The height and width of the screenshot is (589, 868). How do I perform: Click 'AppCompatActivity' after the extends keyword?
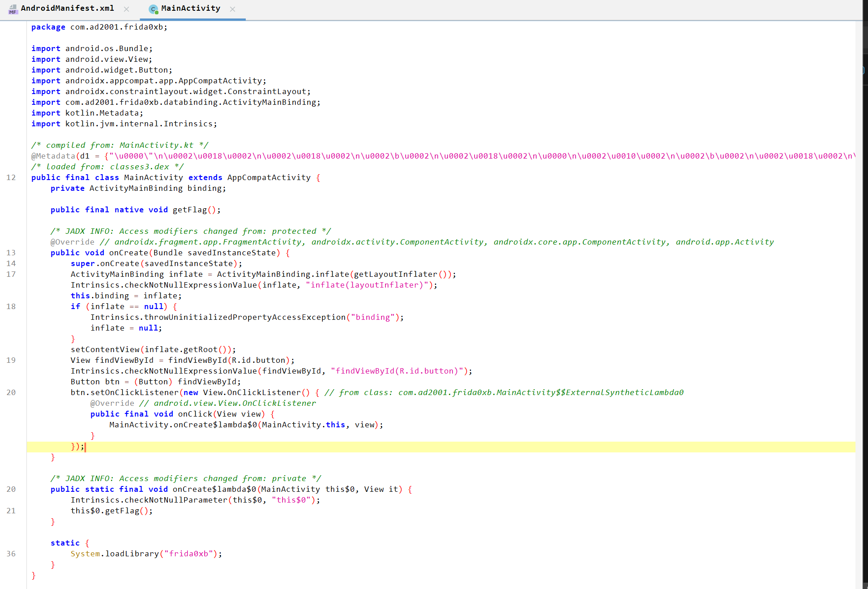[x=269, y=177]
